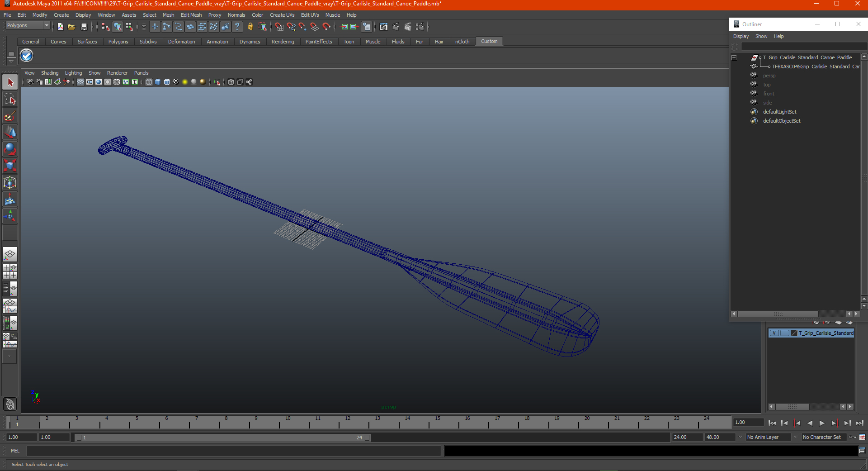Click the Save Scene disk icon
This screenshot has width=868, height=471.
[84, 27]
